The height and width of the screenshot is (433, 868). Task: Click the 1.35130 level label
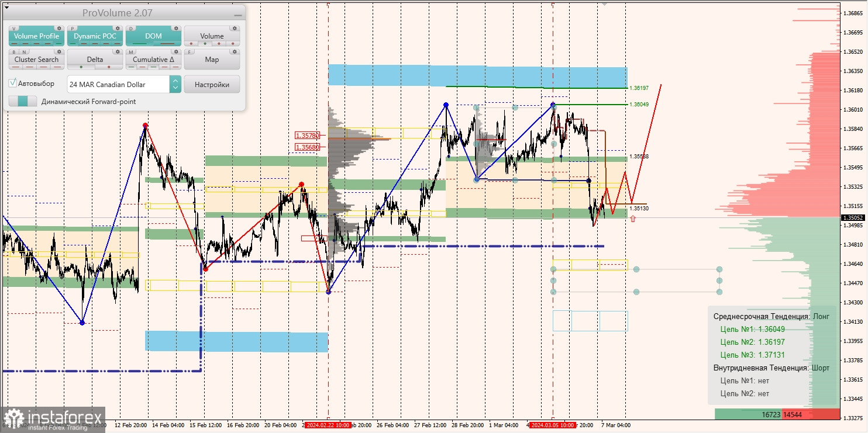(x=639, y=208)
